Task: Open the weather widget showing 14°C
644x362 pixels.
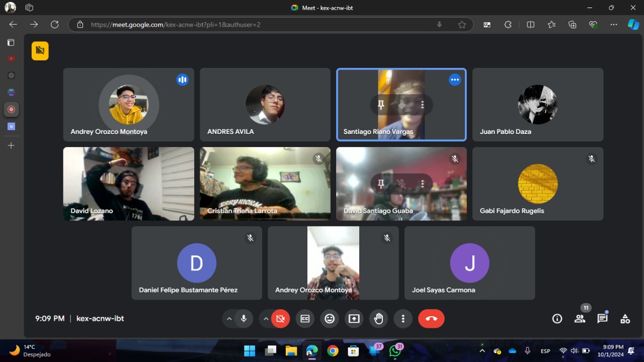Action: [x=30, y=350]
